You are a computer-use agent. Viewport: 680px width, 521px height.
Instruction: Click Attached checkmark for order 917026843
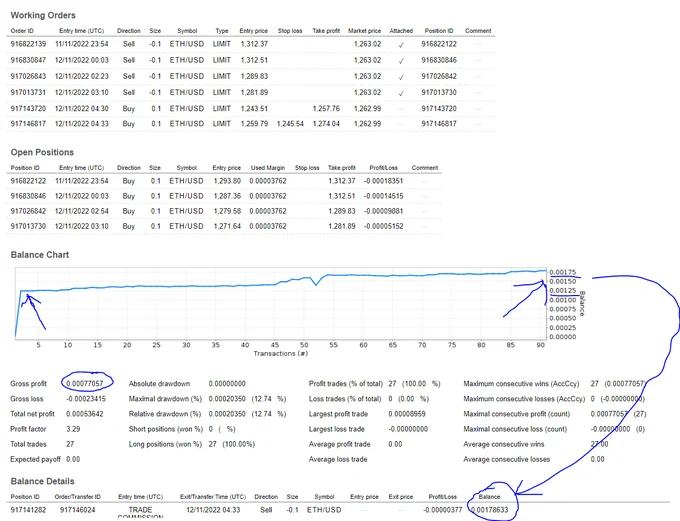coord(401,77)
